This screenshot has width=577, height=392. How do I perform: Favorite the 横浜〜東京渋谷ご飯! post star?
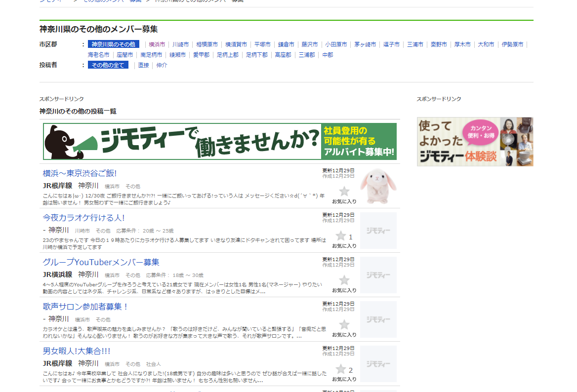tap(344, 192)
